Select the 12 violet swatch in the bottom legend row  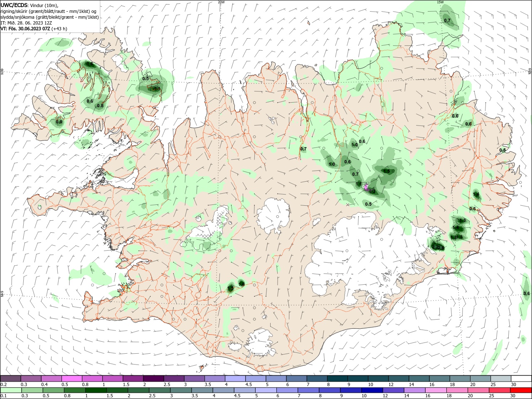coord(394,390)
